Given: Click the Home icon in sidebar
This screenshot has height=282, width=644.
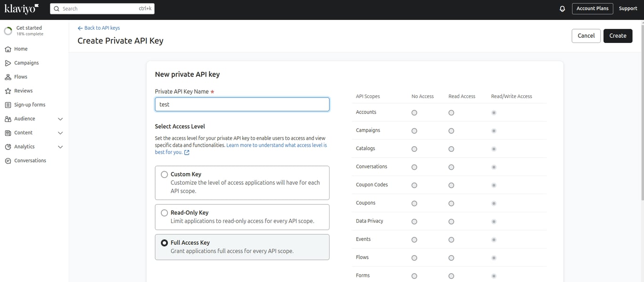Looking at the screenshot, I should [x=8, y=49].
